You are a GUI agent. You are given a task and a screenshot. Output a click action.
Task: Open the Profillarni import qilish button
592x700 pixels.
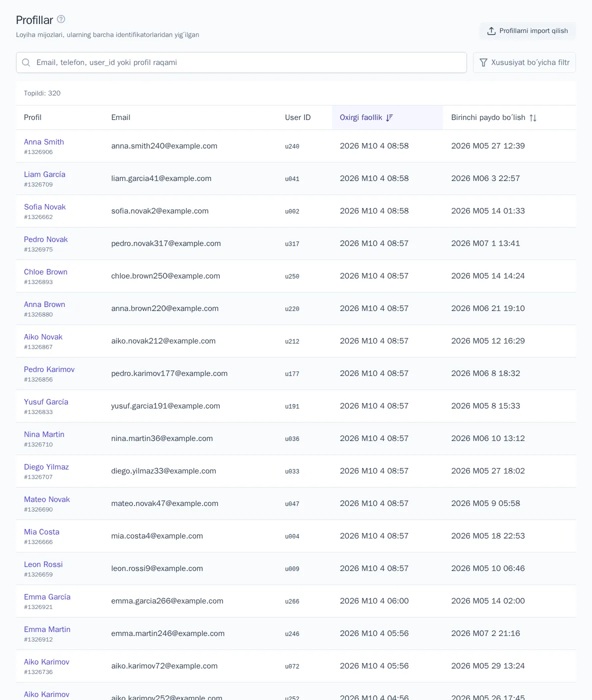pyautogui.click(x=527, y=31)
